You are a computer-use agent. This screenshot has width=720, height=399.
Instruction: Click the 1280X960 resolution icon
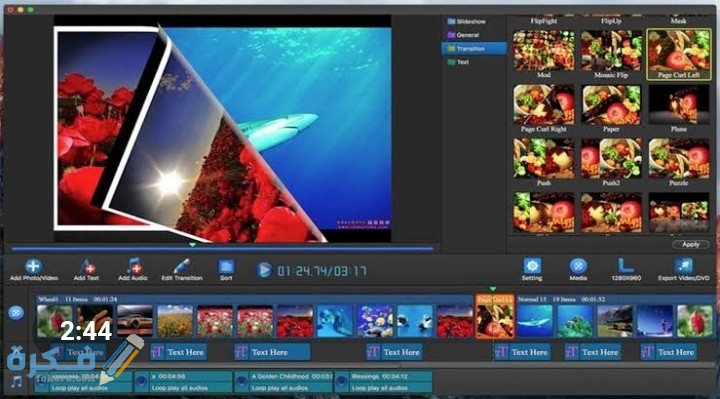[626, 266]
